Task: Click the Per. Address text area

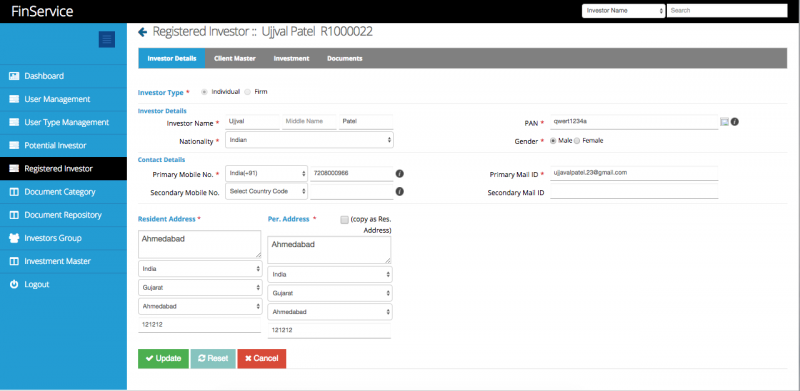Action: click(x=329, y=250)
